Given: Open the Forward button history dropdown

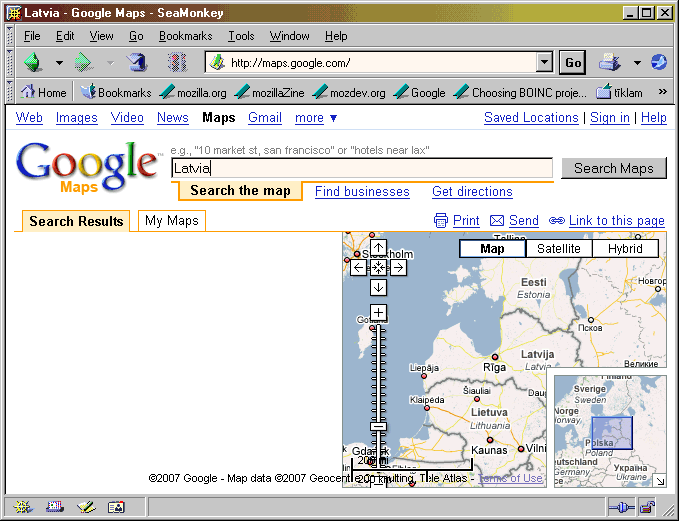Looking at the screenshot, I should [111, 63].
